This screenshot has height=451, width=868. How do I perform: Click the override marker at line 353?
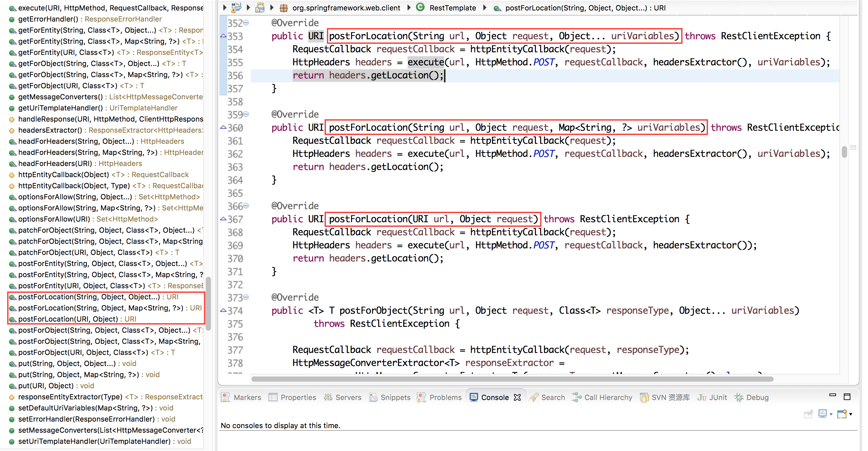[223, 35]
